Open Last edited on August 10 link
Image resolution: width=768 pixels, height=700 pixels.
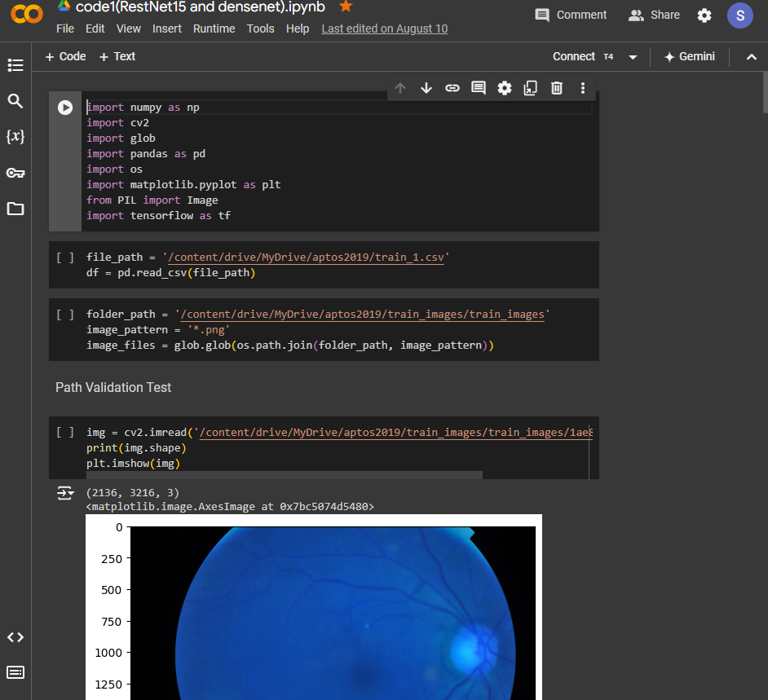coord(384,29)
